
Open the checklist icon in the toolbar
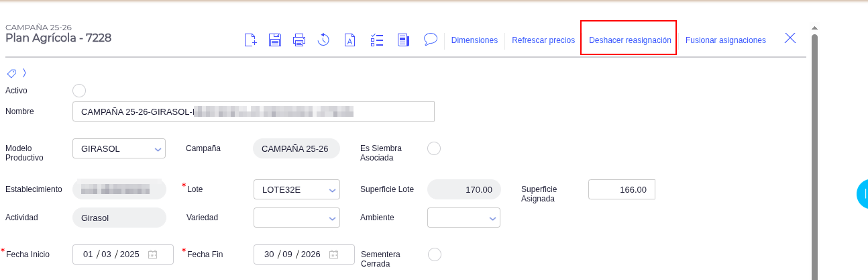pyautogui.click(x=376, y=40)
